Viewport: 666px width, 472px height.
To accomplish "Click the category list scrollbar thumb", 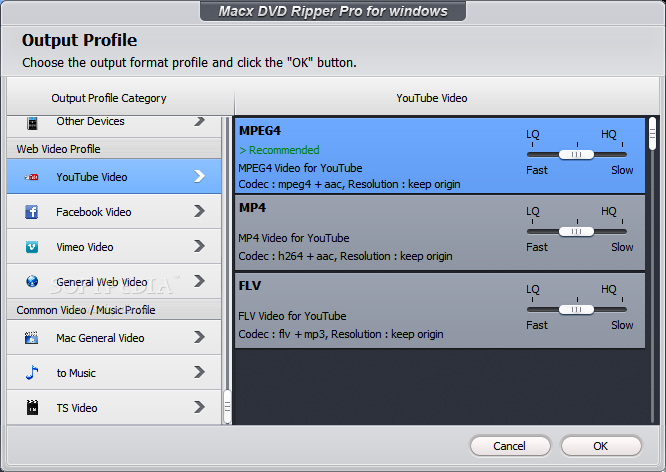I will click(227, 407).
